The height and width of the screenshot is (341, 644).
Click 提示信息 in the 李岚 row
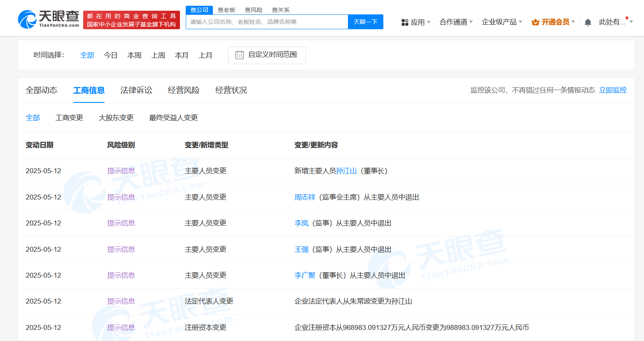[121, 223]
